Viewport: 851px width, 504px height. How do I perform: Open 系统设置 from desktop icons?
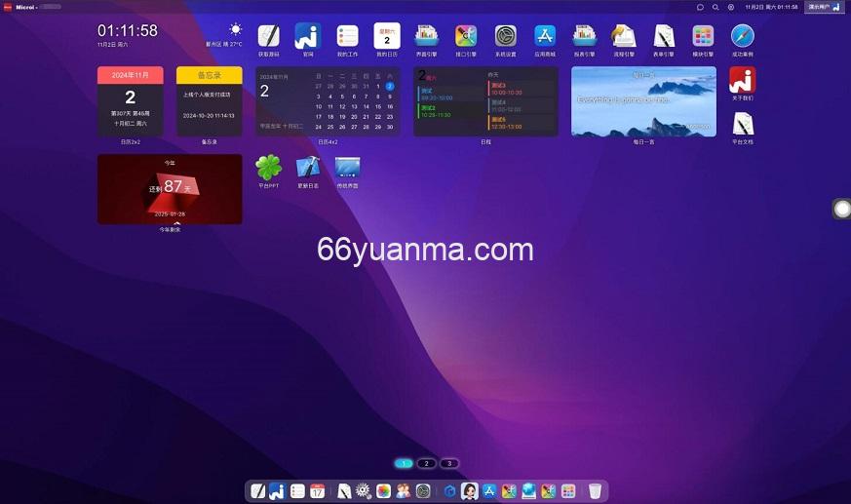pyautogui.click(x=505, y=36)
